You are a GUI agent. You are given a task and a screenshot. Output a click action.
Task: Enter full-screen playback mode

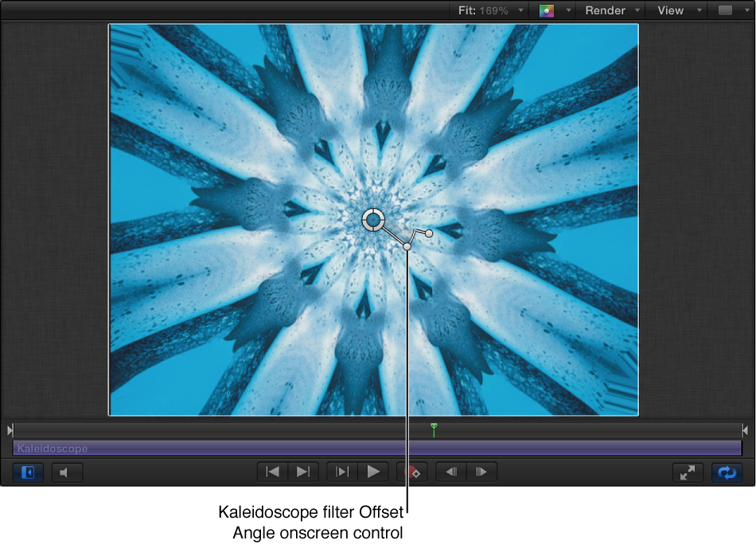pyautogui.click(x=688, y=472)
